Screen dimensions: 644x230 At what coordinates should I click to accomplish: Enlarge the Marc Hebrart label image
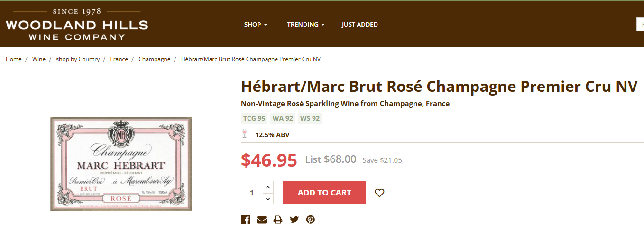121,164
